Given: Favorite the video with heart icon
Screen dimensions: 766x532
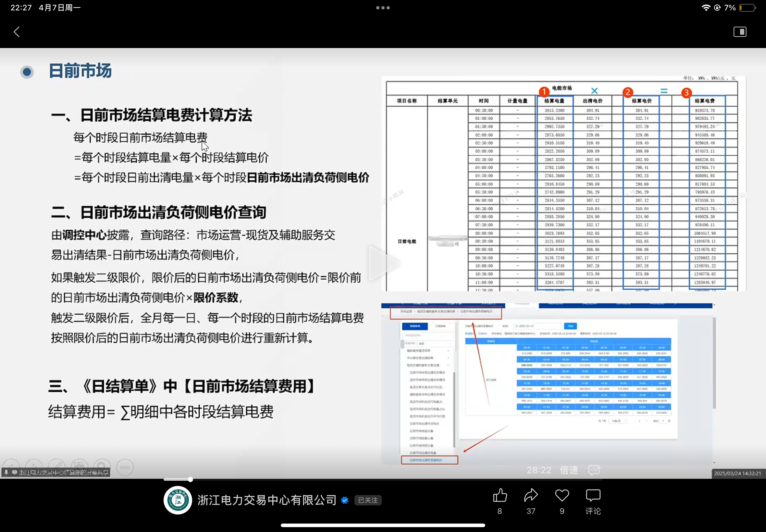Looking at the screenshot, I should (562, 496).
